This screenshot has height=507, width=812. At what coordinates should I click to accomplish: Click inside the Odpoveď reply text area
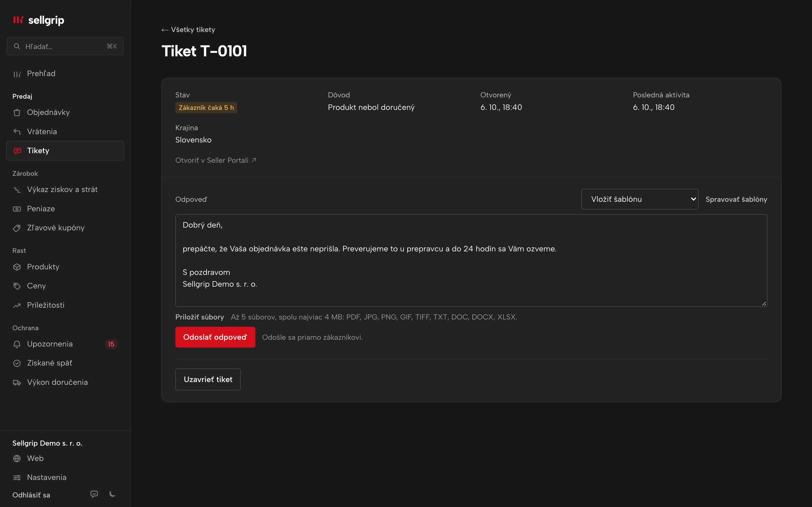[x=471, y=261]
